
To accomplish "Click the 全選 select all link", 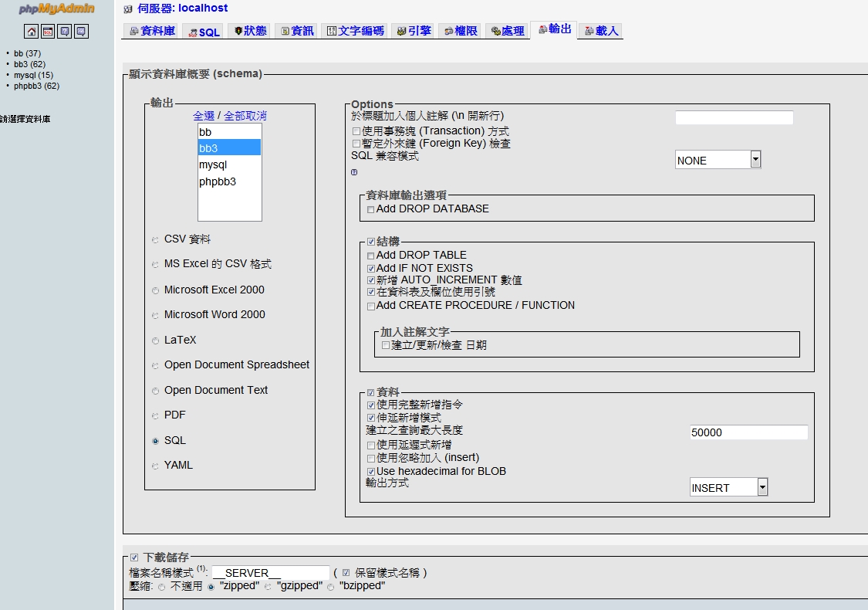I will (203, 116).
